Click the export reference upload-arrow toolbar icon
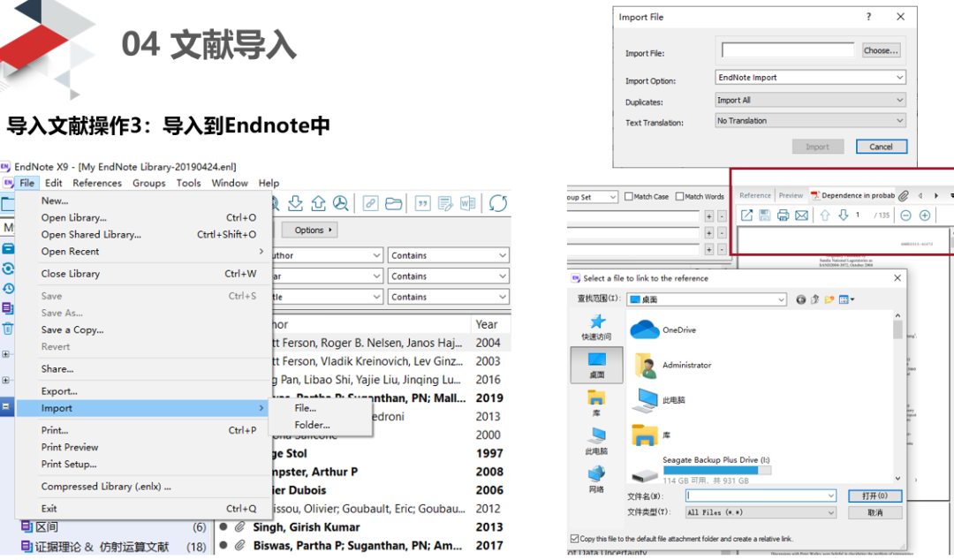 pyautogui.click(x=318, y=203)
